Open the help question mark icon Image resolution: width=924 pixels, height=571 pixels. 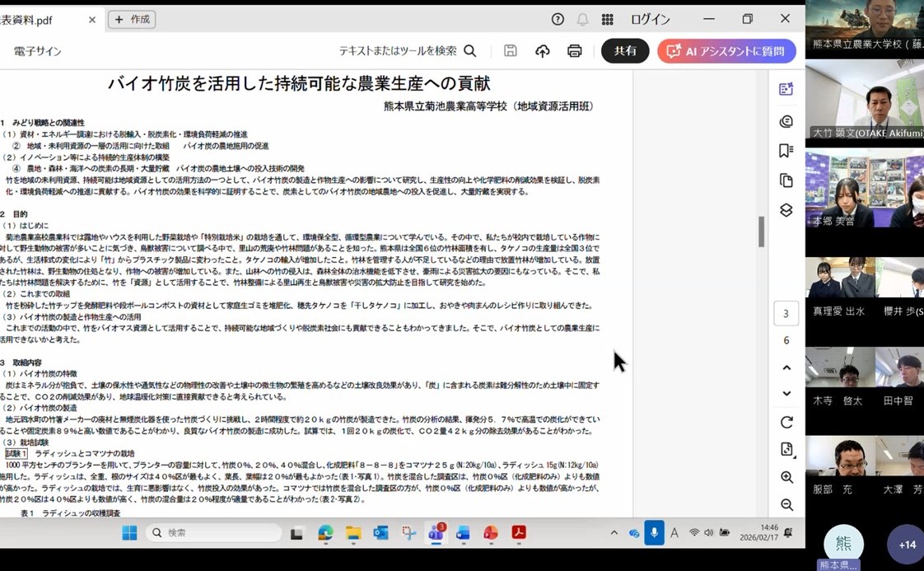pyautogui.click(x=558, y=19)
